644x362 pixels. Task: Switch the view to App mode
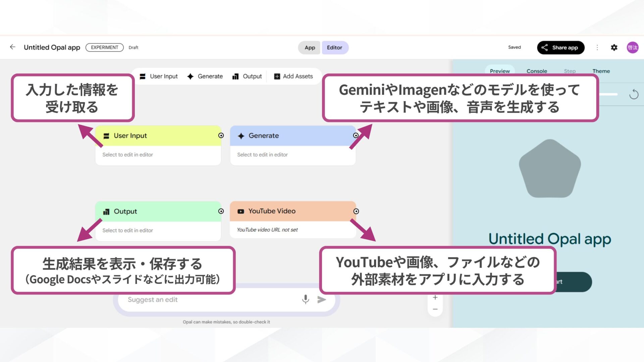(x=309, y=47)
